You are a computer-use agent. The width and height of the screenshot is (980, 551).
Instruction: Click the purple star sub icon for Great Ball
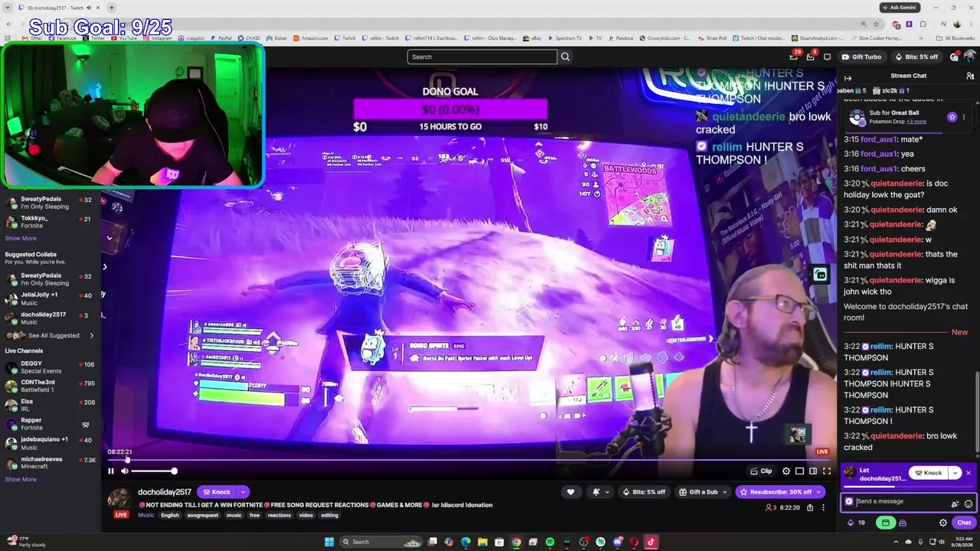952,117
